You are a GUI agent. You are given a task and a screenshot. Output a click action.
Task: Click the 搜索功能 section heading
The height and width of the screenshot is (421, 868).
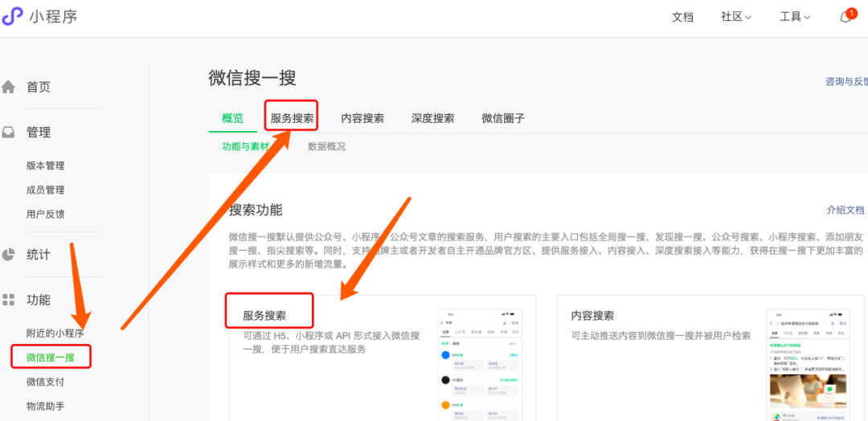[256, 210]
